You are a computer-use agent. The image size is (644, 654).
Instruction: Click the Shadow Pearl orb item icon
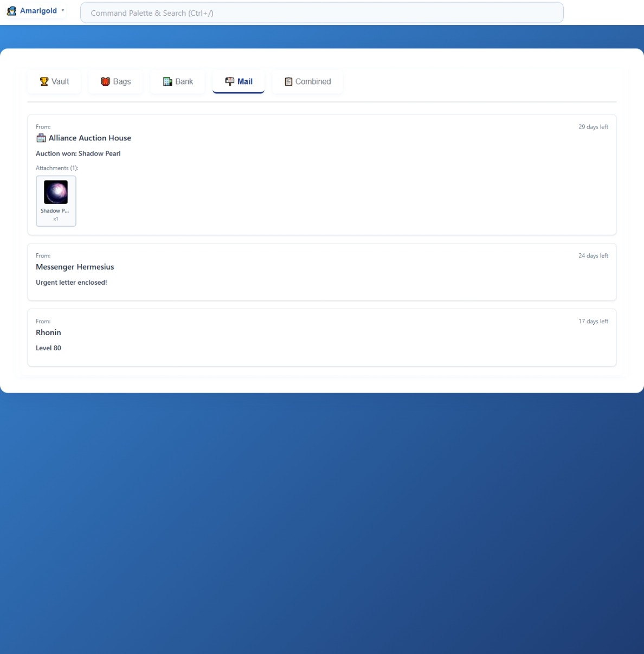56,193
